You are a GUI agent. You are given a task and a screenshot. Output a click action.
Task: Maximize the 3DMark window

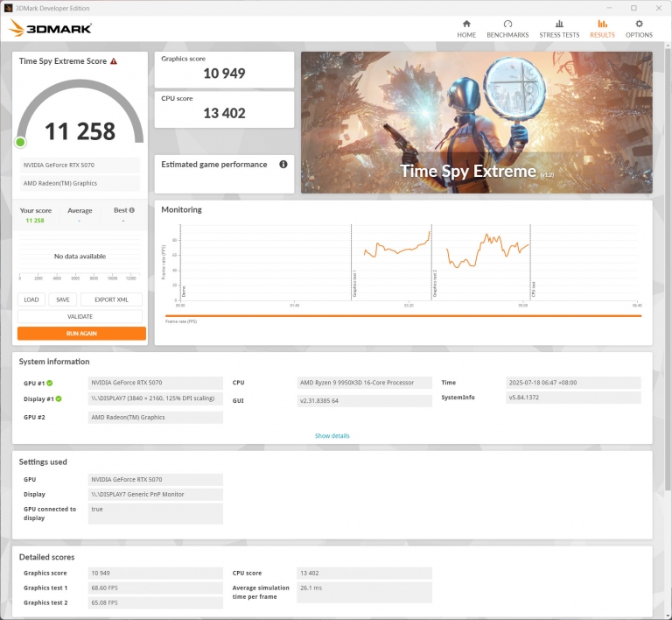(633, 8)
